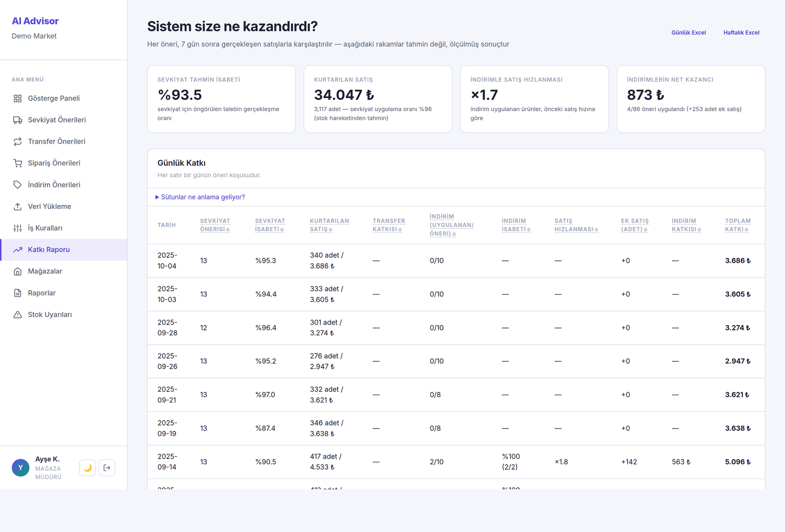This screenshot has height=532, width=785.
Task: Click the Raporlar document icon
Action: coord(18,293)
